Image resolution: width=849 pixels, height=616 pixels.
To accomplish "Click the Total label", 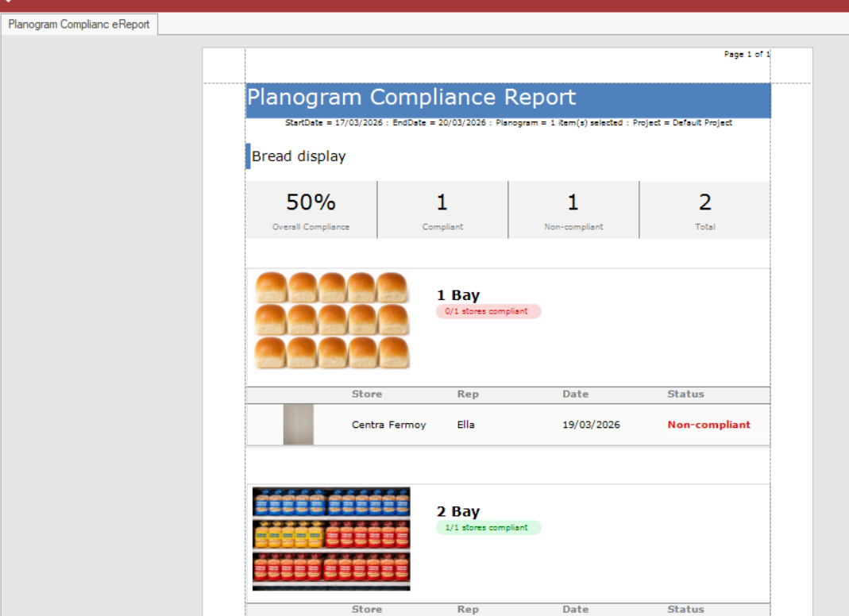I will [705, 227].
